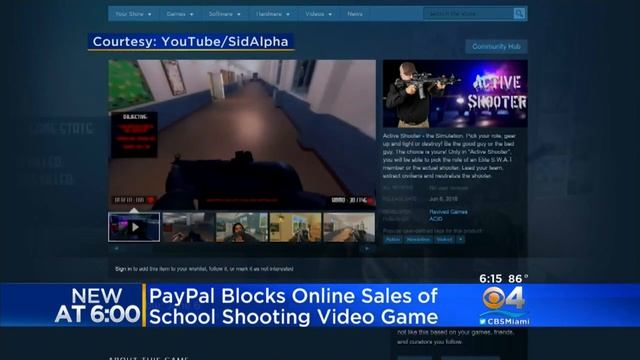Click the Active Shooter description text
The width and height of the screenshot is (640, 360).
pyautogui.click(x=449, y=156)
